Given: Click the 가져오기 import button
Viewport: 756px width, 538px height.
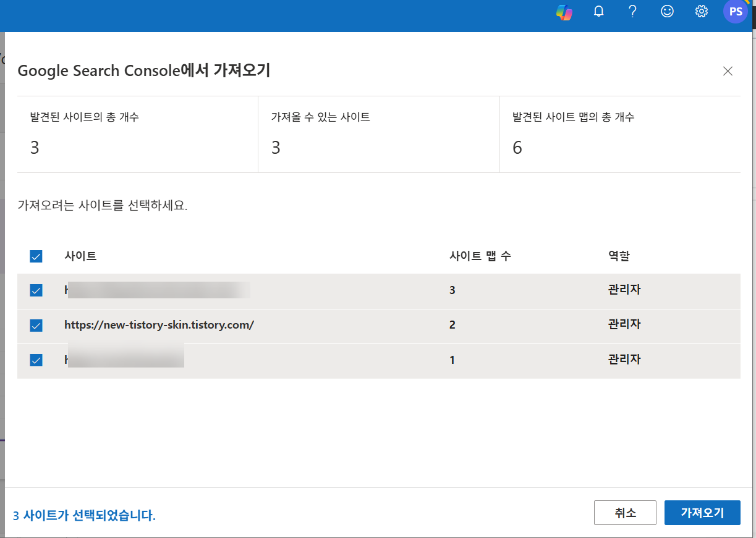Looking at the screenshot, I should tap(702, 513).
